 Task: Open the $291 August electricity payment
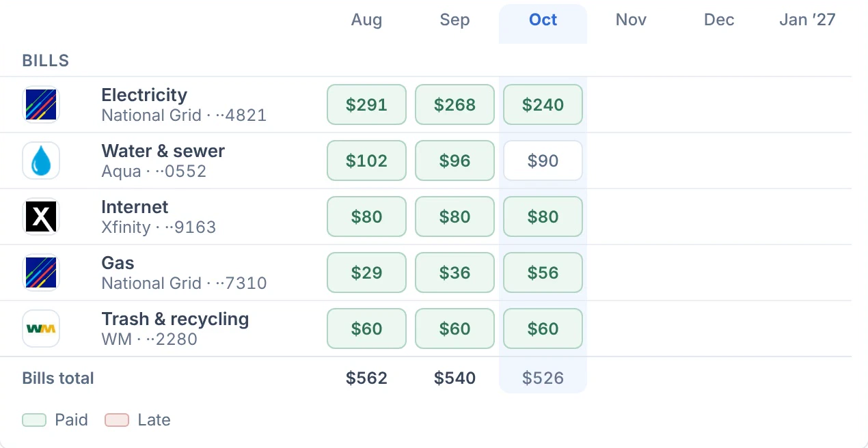pos(366,104)
